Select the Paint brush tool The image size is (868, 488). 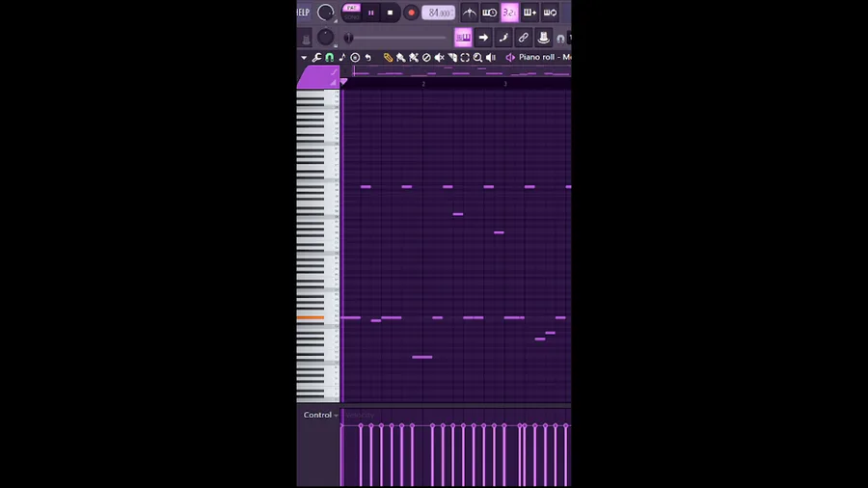tap(401, 58)
